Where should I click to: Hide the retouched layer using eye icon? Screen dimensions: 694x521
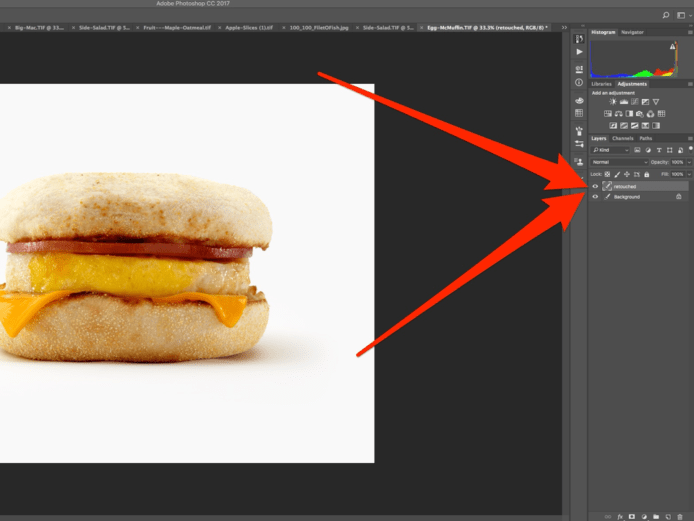pos(596,186)
